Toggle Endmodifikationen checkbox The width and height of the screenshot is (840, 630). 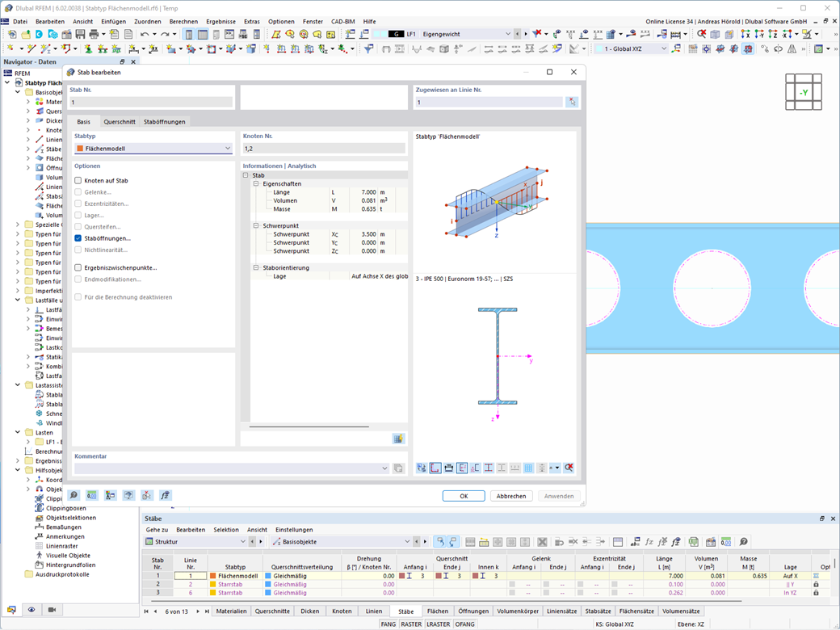pos(78,279)
